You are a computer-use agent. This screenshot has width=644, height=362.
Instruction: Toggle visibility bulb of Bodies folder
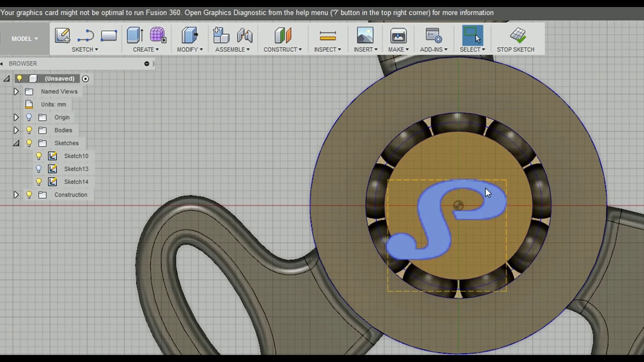(x=29, y=130)
